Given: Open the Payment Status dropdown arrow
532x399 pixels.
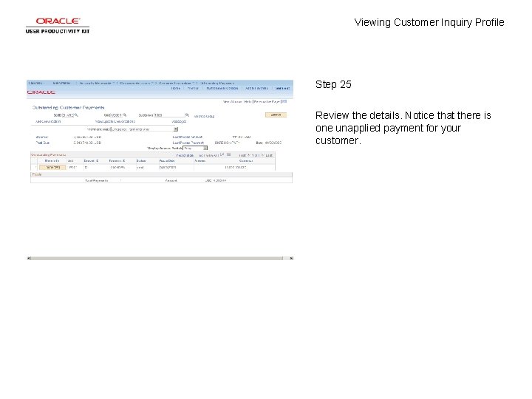Looking at the screenshot, I should [x=176, y=129].
